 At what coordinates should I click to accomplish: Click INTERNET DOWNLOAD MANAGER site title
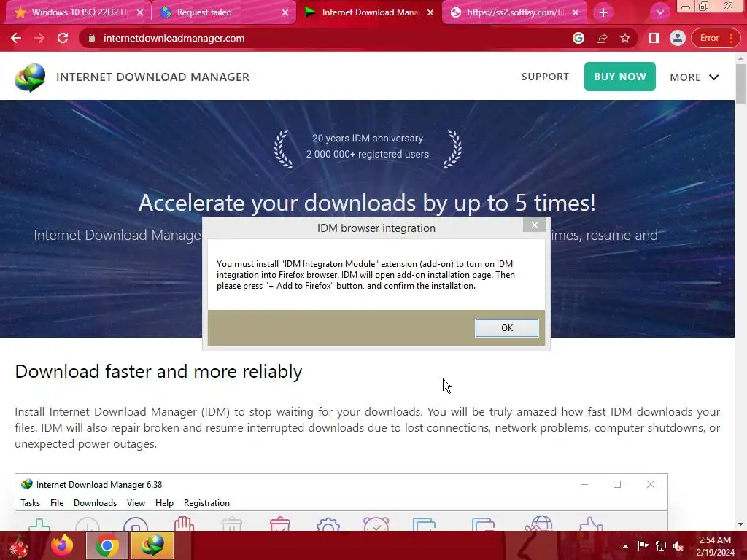click(x=152, y=77)
